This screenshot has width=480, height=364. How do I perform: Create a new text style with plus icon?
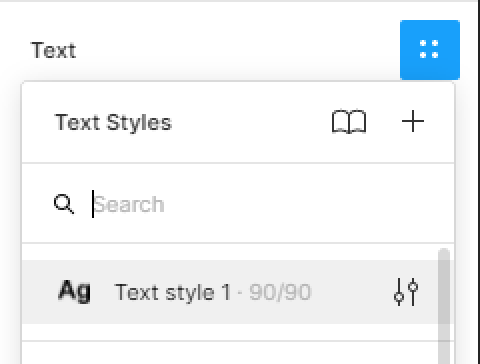pyautogui.click(x=413, y=121)
